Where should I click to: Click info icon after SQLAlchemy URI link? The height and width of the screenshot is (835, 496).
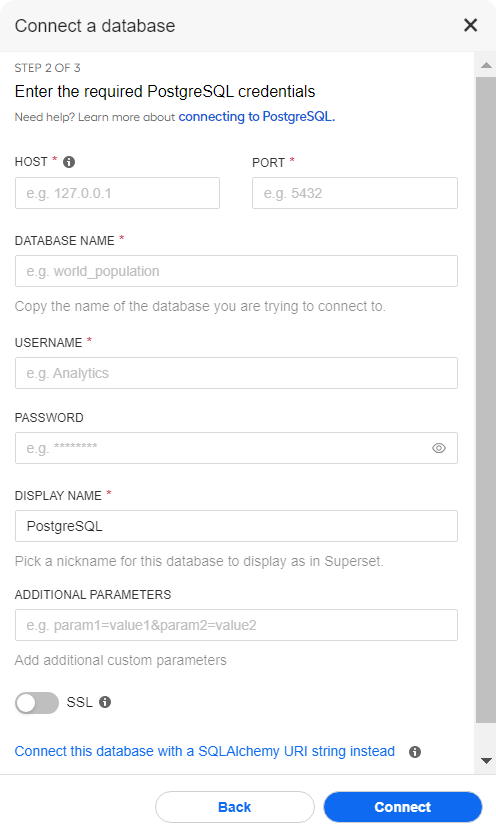[x=415, y=752]
